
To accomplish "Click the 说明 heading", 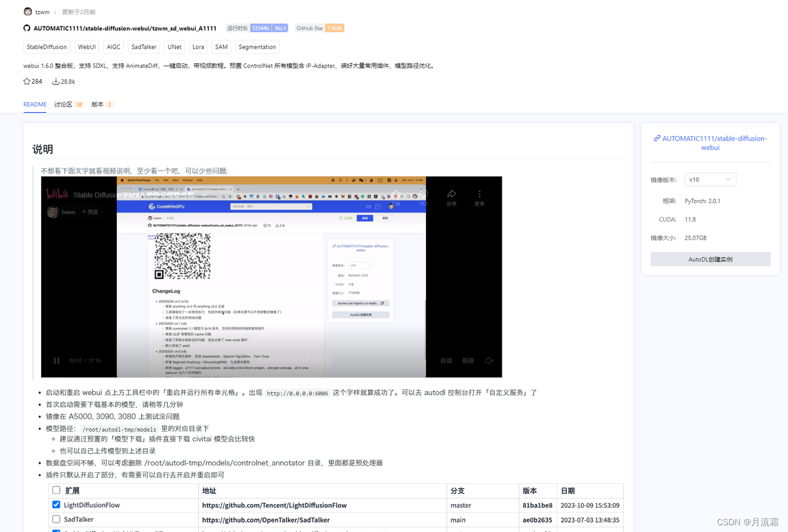I will (x=42, y=149).
